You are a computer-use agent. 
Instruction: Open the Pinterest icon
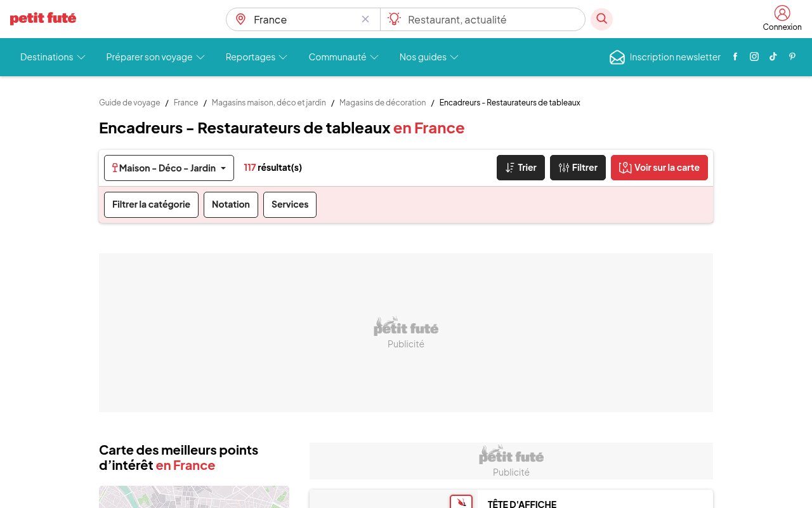coord(792,57)
